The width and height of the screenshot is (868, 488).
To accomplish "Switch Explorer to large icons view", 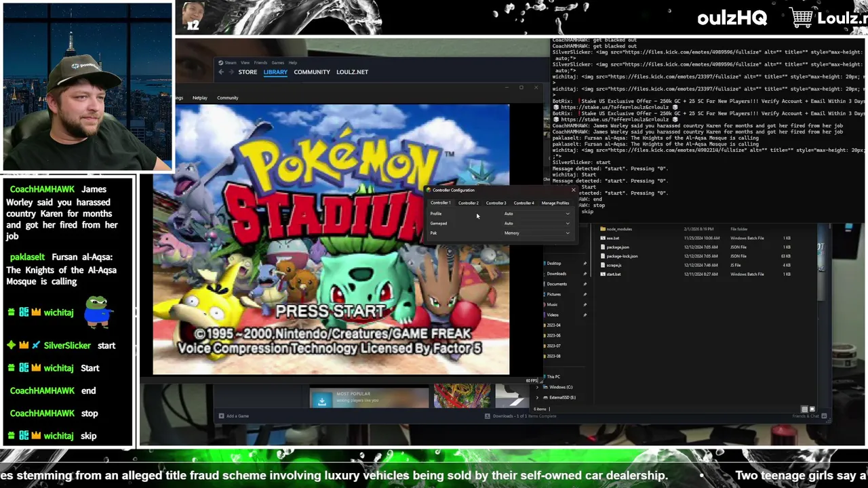I will coord(812,409).
